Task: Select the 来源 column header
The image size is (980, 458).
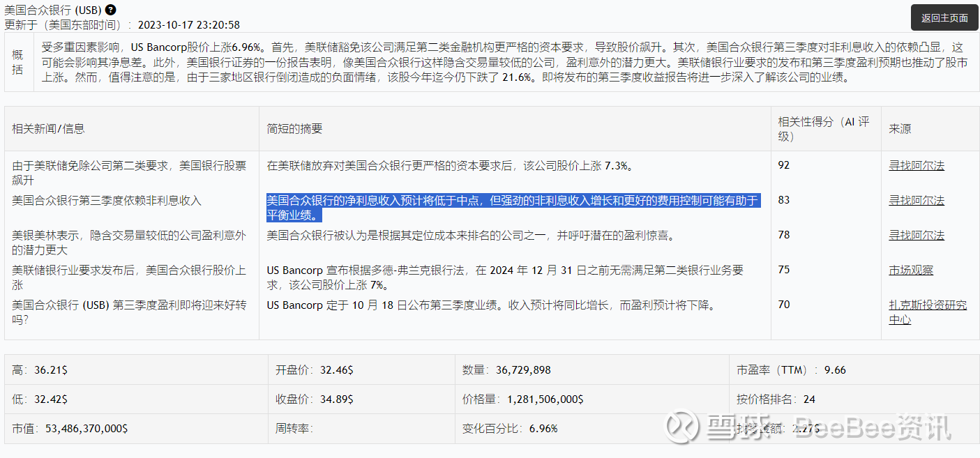Action: pyautogui.click(x=899, y=128)
